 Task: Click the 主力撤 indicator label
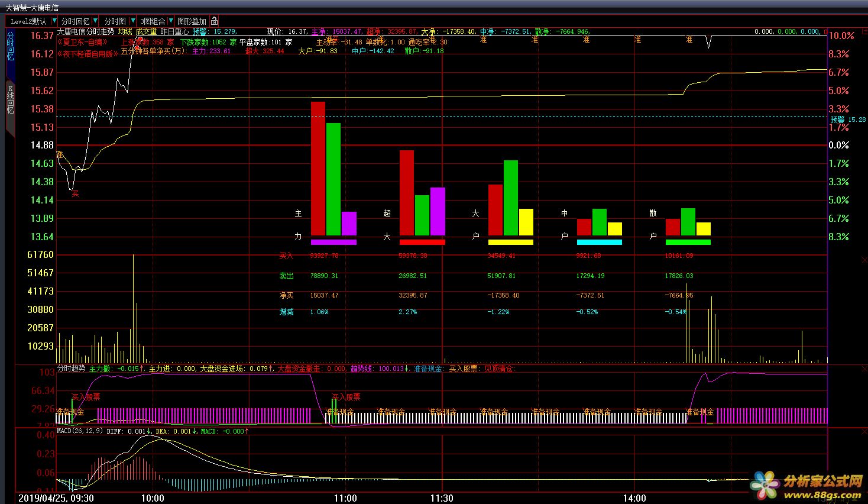[100, 369]
